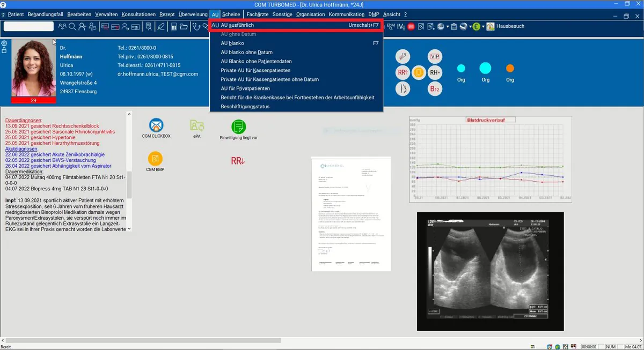644x350 pixels.
Task: Click the Dauerdiagnosen heading
Action: coord(23,121)
